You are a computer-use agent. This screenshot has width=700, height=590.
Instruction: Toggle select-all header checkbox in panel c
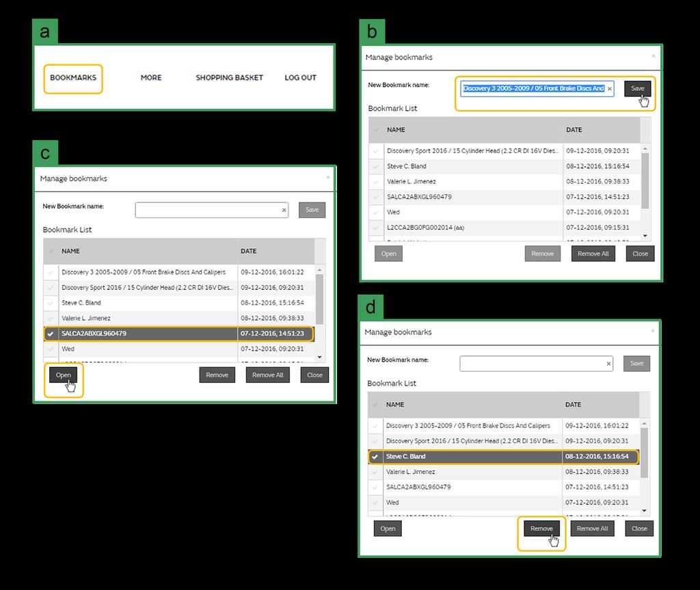pos(51,251)
